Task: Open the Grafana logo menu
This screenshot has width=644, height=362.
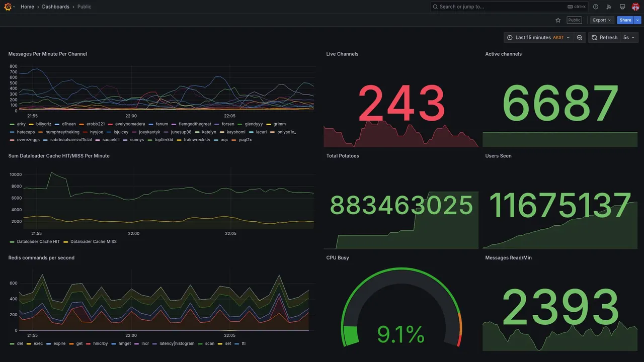Action: [x=8, y=7]
